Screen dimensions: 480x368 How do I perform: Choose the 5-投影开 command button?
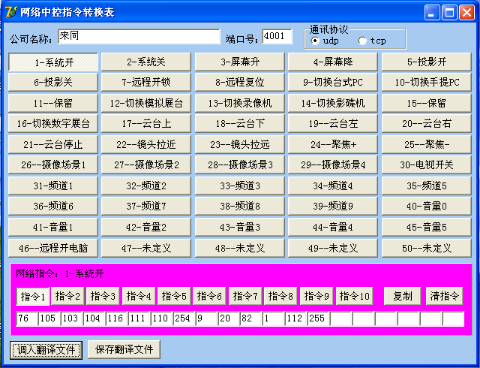pyautogui.click(x=427, y=62)
